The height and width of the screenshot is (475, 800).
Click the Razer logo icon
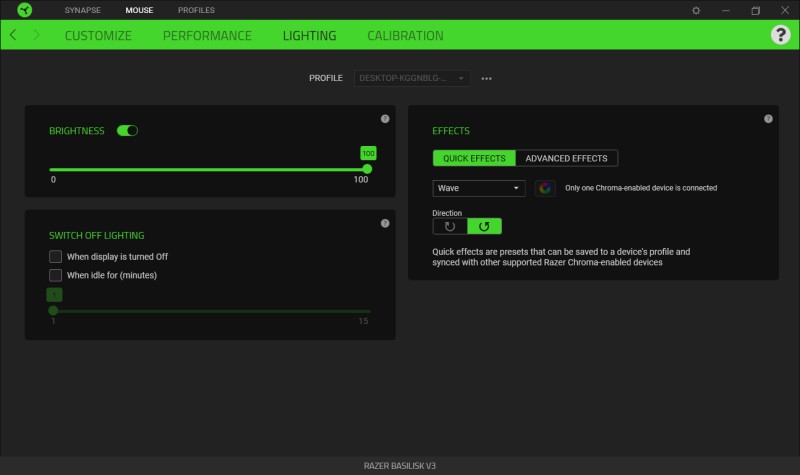coord(24,10)
